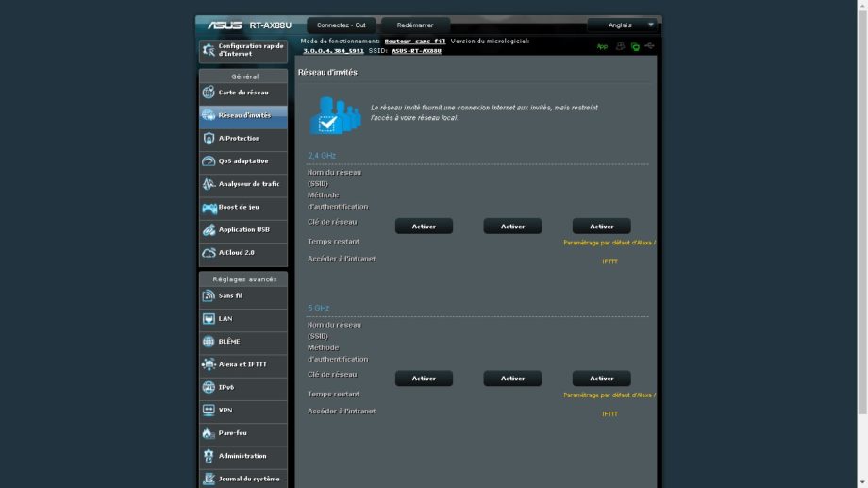This screenshot has width=868, height=488.
Task: Click the Redémarrer button
Action: (x=415, y=25)
